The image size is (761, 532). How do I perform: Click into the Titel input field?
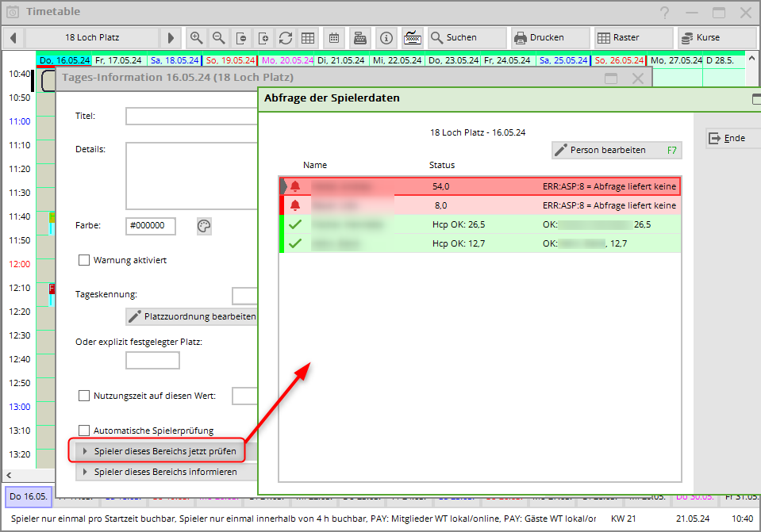192,117
